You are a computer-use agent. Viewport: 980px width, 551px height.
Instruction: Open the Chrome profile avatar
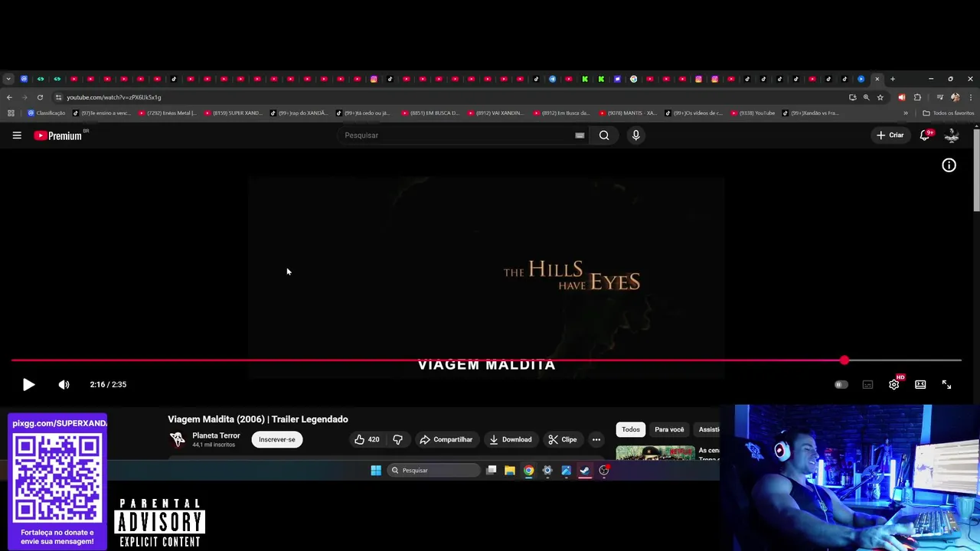(955, 97)
